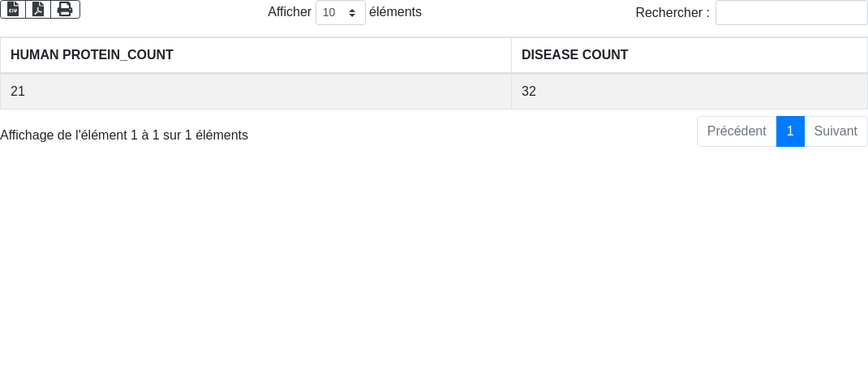Select page 1 in pagination
This screenshot has height=365, width=868.
pos(790,131)
